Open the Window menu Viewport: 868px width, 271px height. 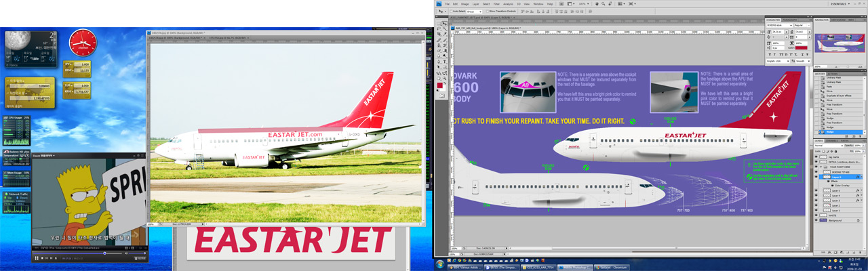tap(538, 3)
